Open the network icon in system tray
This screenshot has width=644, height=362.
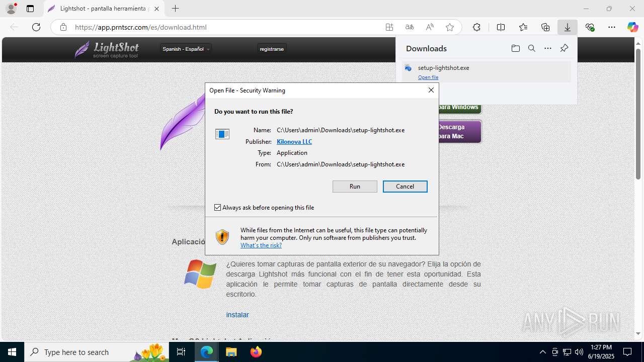pos(567,352)
